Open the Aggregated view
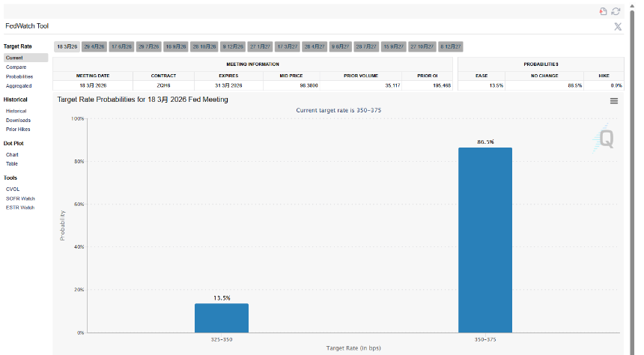644x355 pixels. [x=19, y=86]
